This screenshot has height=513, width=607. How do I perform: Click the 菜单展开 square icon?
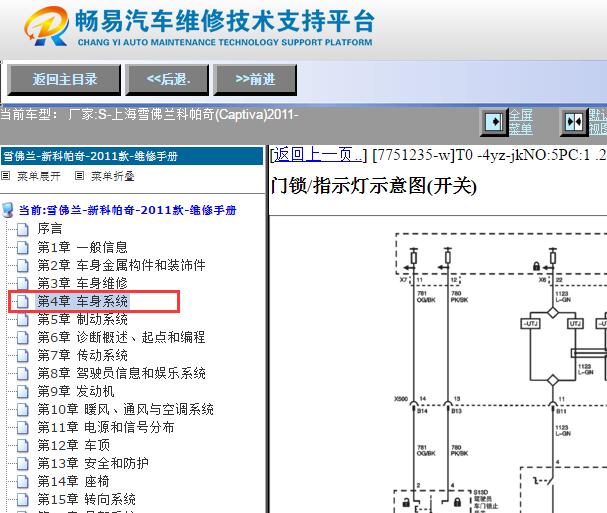pos(5,176)
